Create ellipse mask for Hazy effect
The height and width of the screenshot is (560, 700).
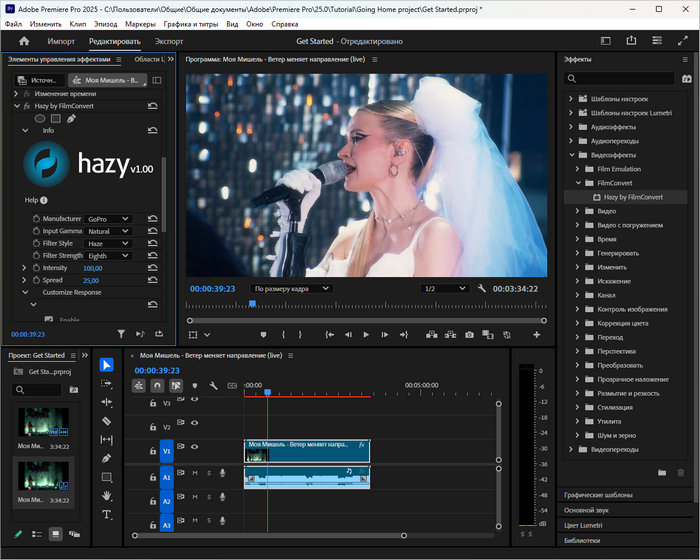[x=40, y=118]
